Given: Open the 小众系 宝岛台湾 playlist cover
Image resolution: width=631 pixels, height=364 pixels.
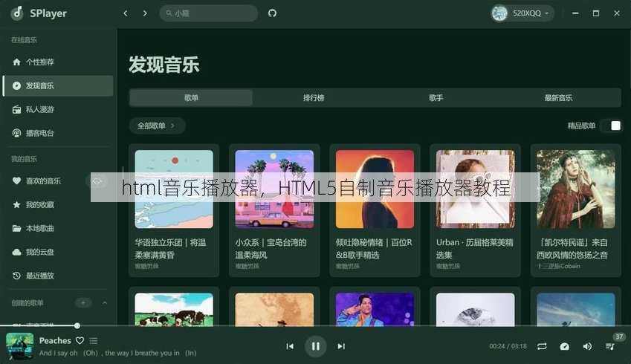Looking at the screenshot, I should tap(274, 189).
